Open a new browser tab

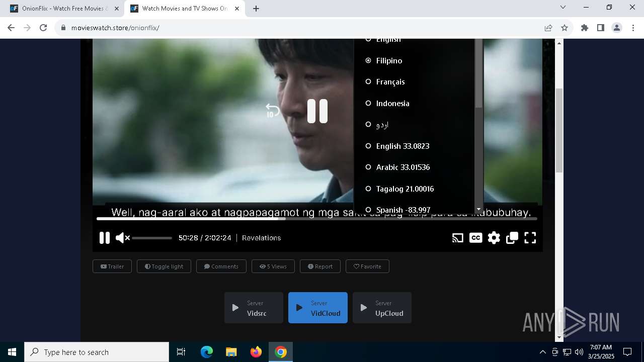tap(256, 9)
